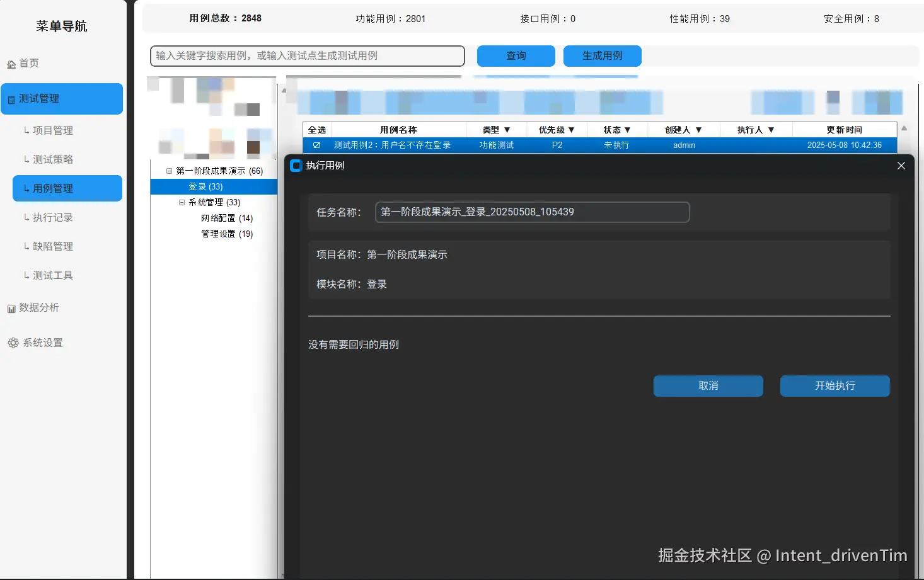Open the 状态 column filter dropdown
Viewport: 924px width, 580px height.
point(627,130)
